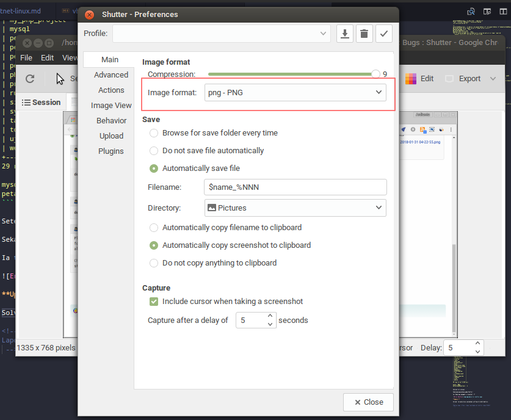Expand the Profile combo box
The width and height of the screenshot is (511, 420).
pyautogui.click(x=222, y=34)
